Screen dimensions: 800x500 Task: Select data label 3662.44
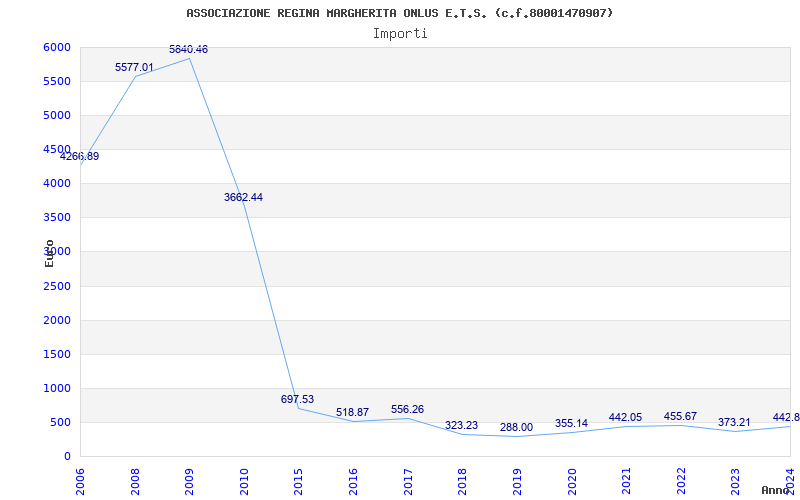coord(243,197)
